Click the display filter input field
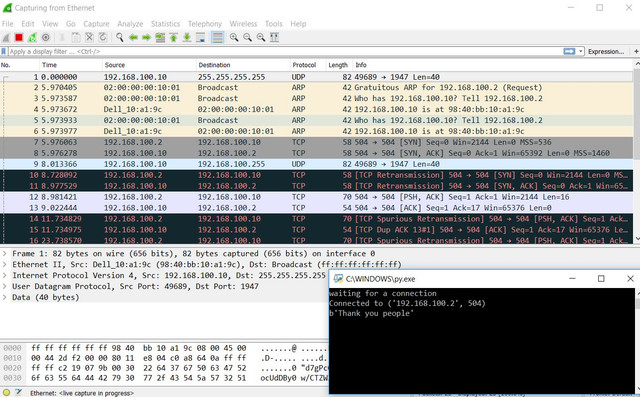640x397 pixels. tap(285, 51)
